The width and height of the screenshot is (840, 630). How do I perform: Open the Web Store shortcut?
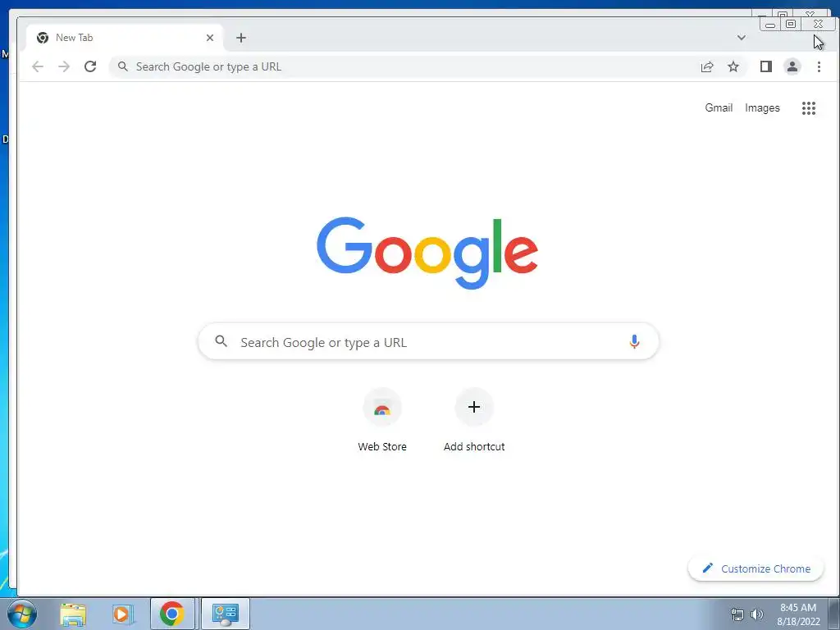click(382, 420)
